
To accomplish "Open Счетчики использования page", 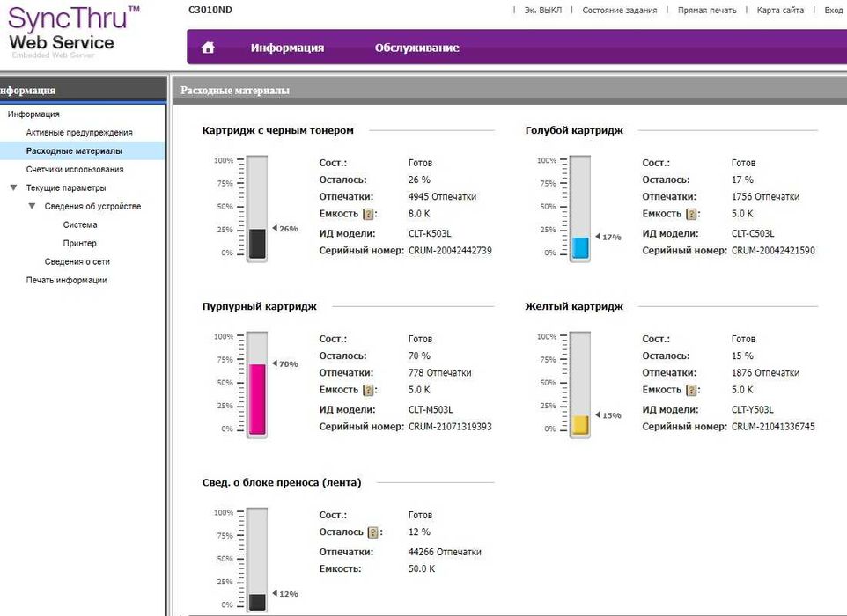I will pyautogui.click(x=75, y=170).
